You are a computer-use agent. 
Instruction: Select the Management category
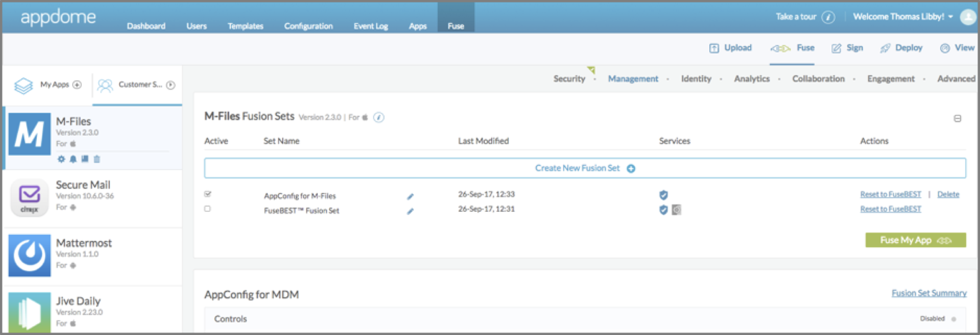pyautogui.click(x=633, y=79)
